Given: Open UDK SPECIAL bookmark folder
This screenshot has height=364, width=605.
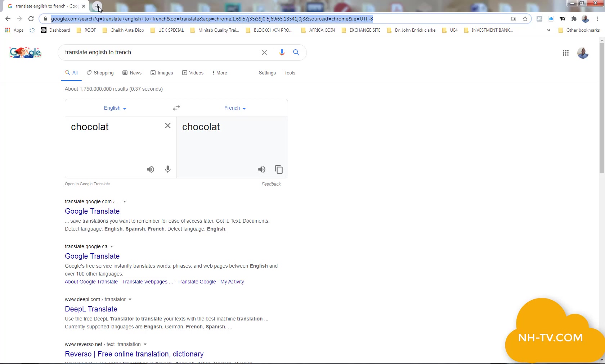Looking at the screenshot, I should click(167, 30).
